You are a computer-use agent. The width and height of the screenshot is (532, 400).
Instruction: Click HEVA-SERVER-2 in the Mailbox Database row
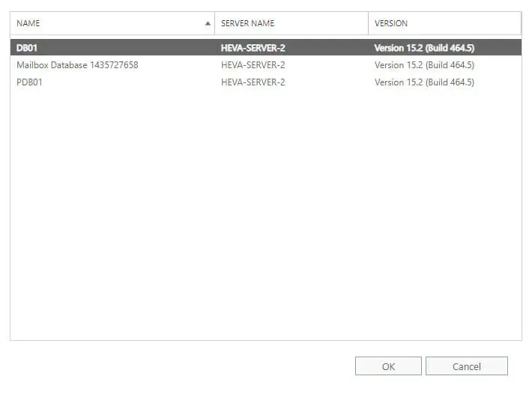[253, 65]
